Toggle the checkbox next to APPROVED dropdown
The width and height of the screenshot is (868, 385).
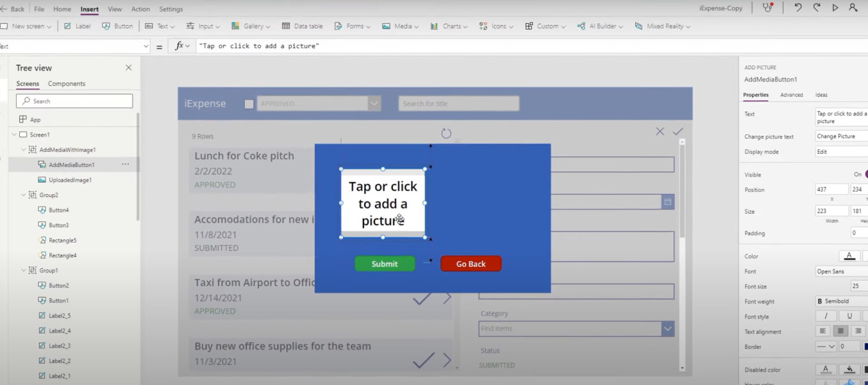249,104
